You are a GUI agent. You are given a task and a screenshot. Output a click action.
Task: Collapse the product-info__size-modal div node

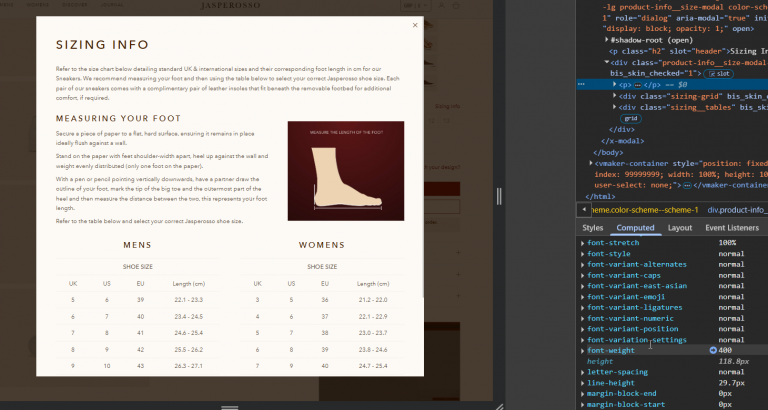pyautogui.click(x=607, y=62)
